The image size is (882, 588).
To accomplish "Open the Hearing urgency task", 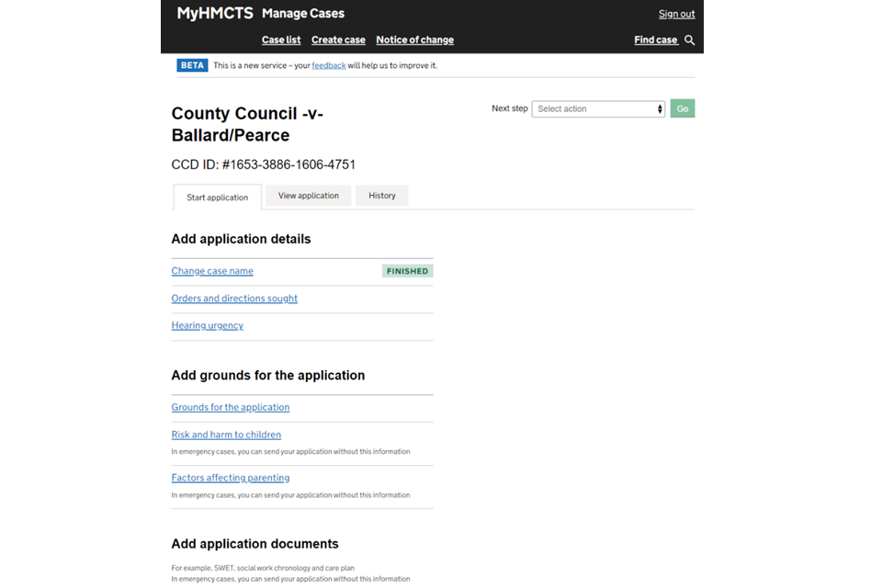I will pos(208,325).
